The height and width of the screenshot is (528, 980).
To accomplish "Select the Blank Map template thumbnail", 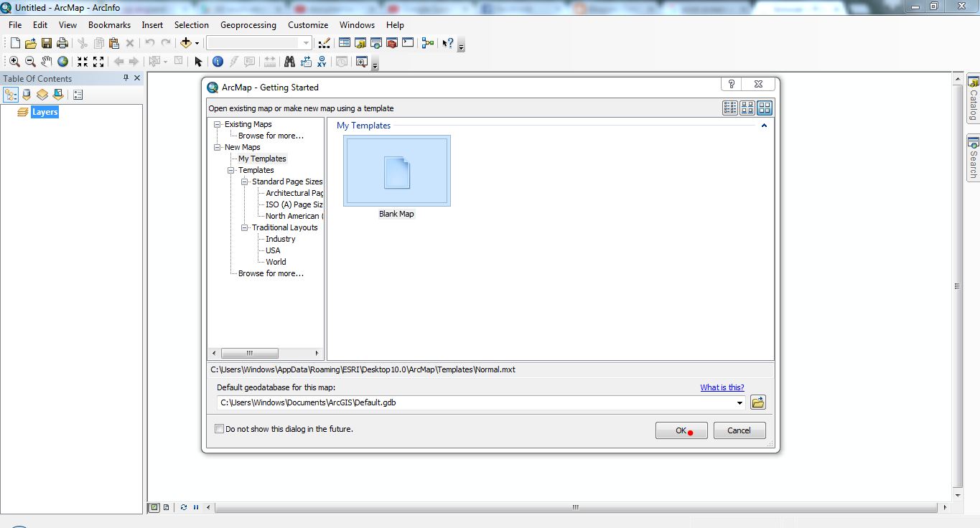I will coord(397,171).
